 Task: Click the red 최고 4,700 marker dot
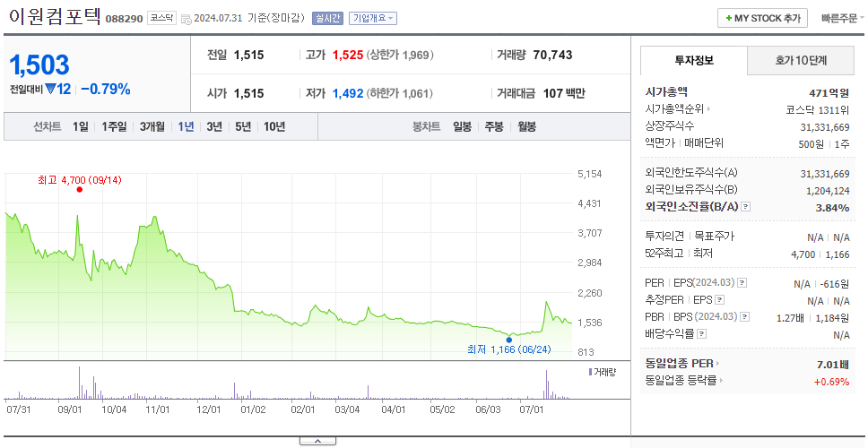pos(80,190)
